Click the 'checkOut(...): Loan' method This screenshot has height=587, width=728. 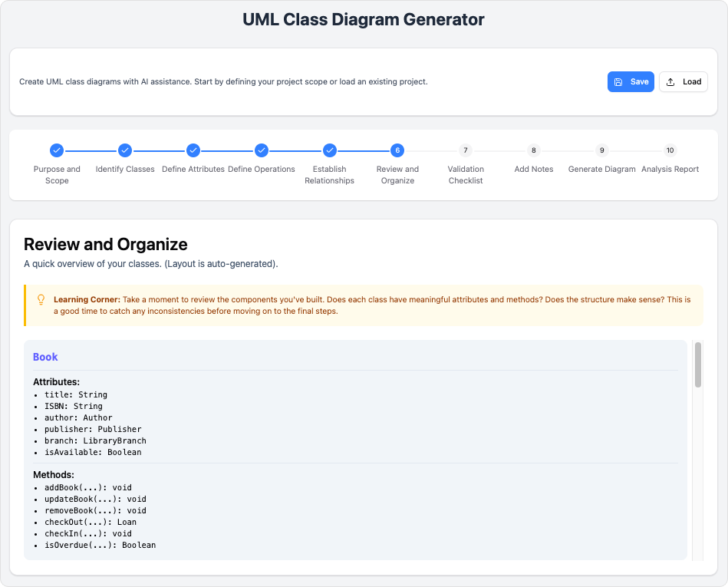coord(91,522)
